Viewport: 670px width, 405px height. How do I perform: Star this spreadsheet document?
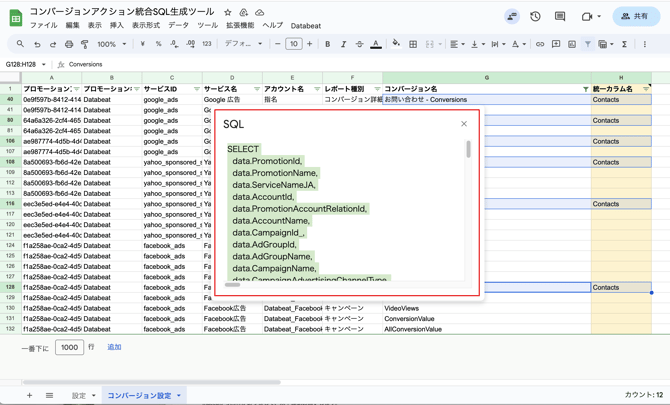(228, 12)
